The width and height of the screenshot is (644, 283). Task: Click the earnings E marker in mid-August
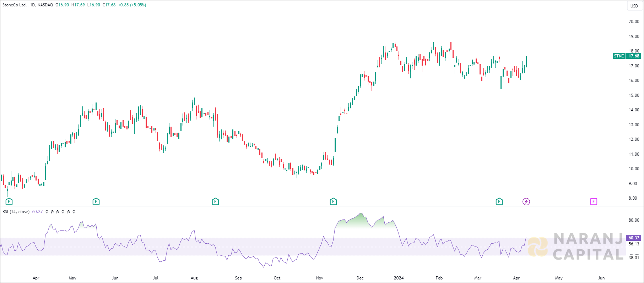pyautogui.click(x=215, y=202)
